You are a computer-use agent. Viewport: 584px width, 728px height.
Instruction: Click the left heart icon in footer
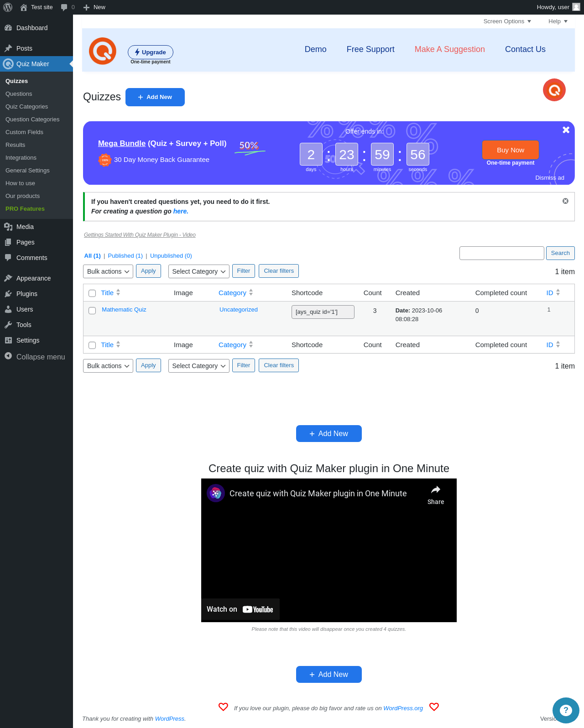point(223,707)
